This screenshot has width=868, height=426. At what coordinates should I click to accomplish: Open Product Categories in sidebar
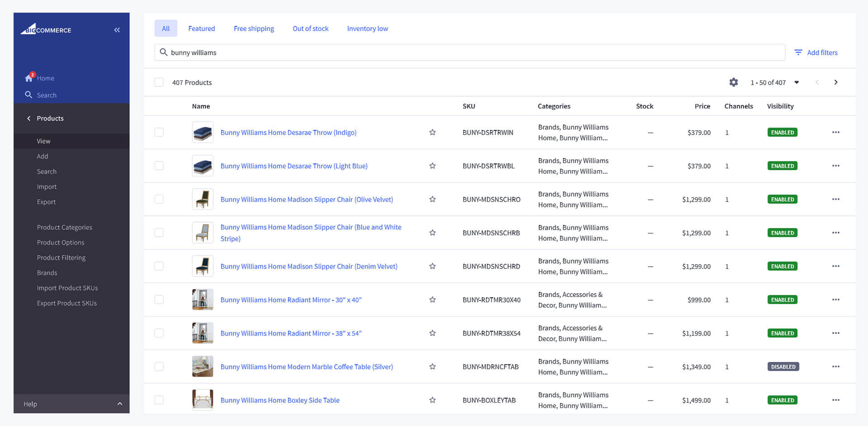click(65, 227)
